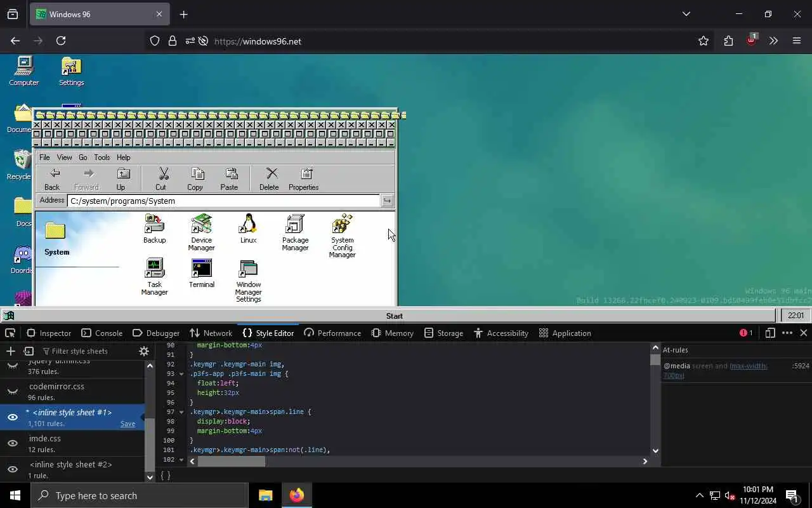Viewport: 812px width, 508px height.
Task: Collapse the code fold at line 97
Action: (x=181, y=411)
